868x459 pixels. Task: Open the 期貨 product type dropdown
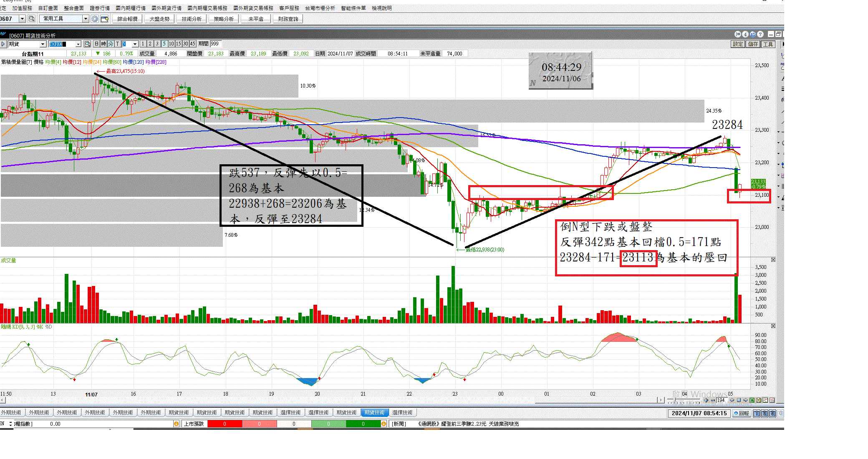tap(43, 44)
